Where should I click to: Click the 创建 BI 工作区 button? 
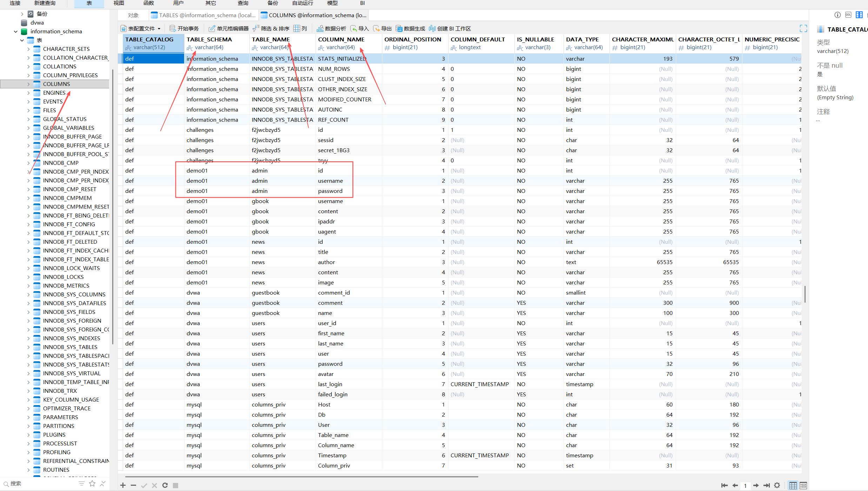point(450,28)
